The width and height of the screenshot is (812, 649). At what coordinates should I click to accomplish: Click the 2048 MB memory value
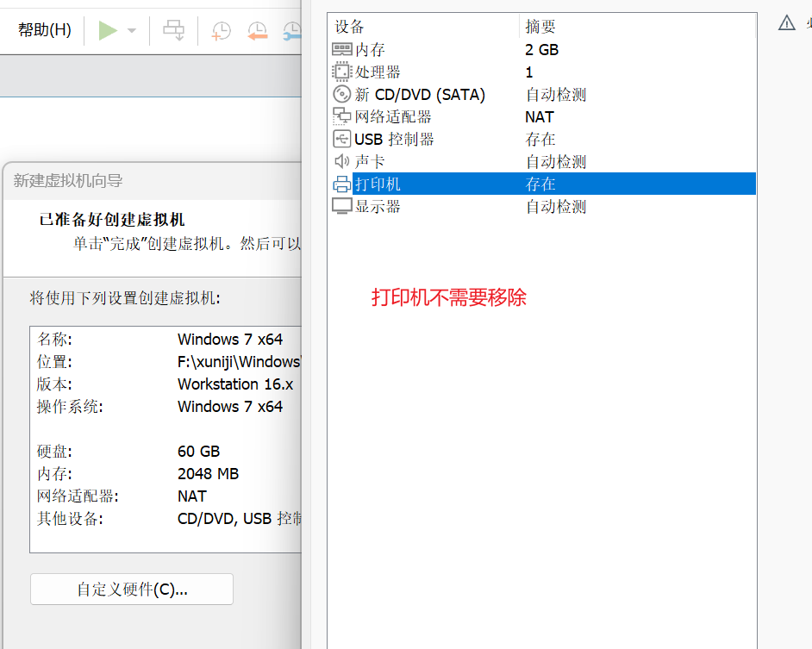208,474
